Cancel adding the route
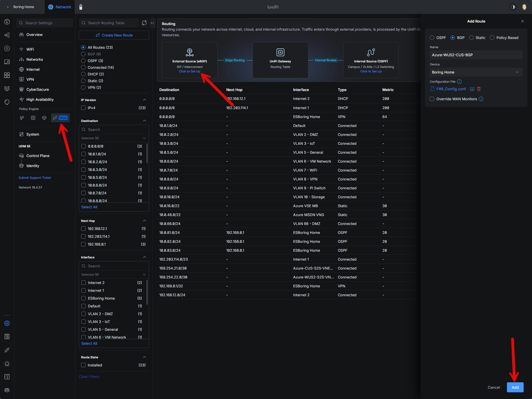 click(x=494, y=387)
